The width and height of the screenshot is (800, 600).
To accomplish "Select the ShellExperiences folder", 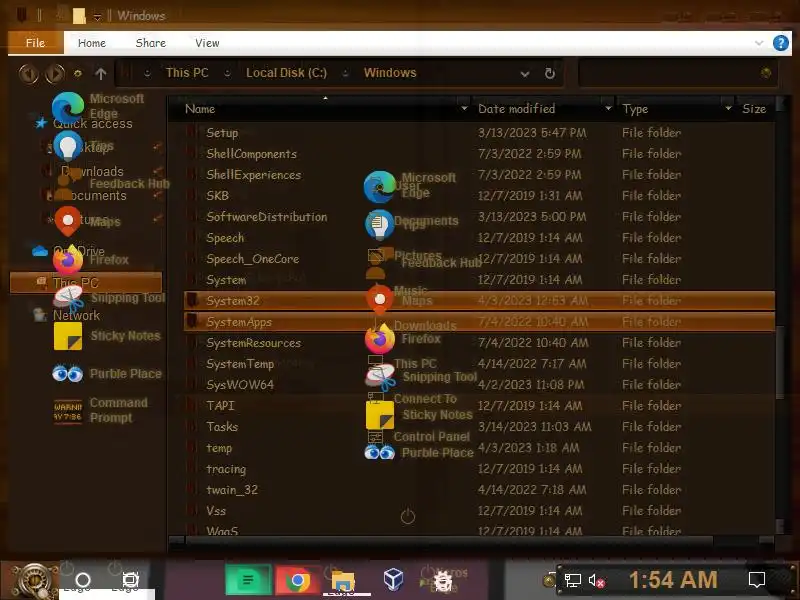I will pos(254,174).
